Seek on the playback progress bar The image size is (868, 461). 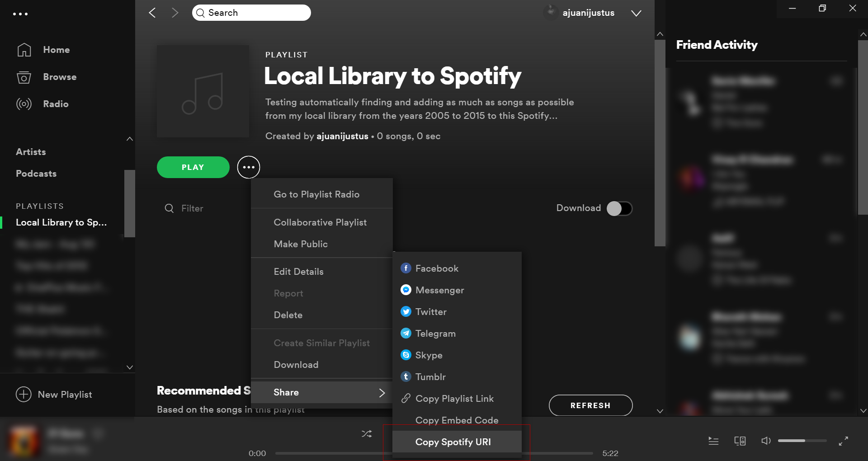(x=434, y=453)
